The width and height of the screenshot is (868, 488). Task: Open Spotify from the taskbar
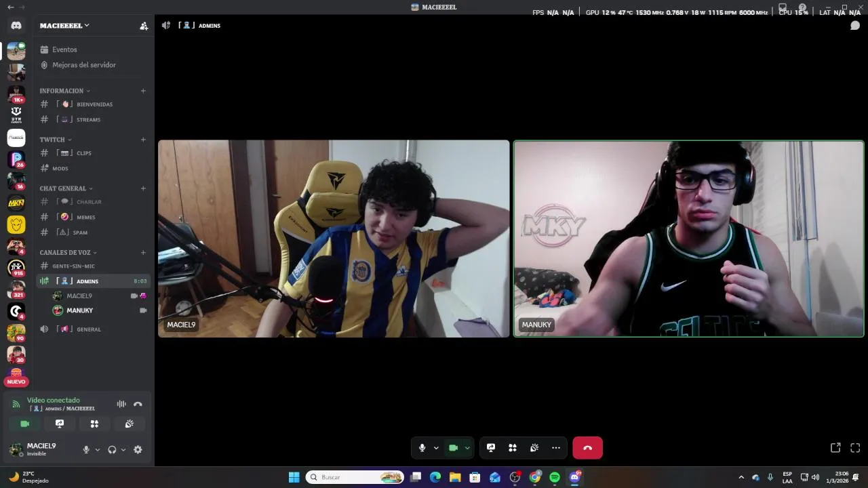tap(555, 477)
